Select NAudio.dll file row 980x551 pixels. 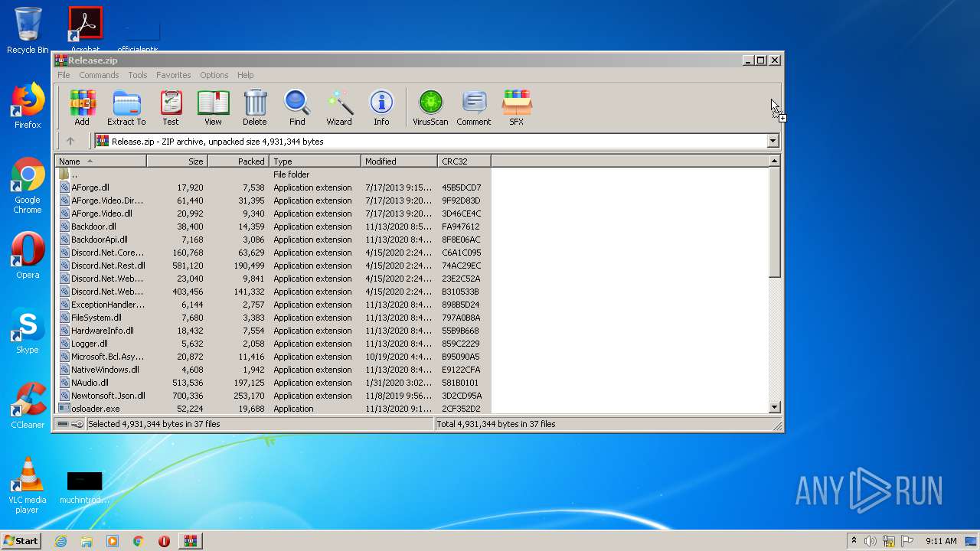pyautogui.click(x=273, y=383)
